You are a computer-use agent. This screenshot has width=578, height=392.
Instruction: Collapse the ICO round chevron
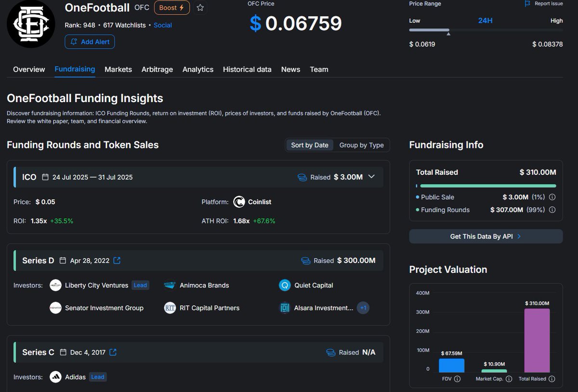tap(371, 177)
